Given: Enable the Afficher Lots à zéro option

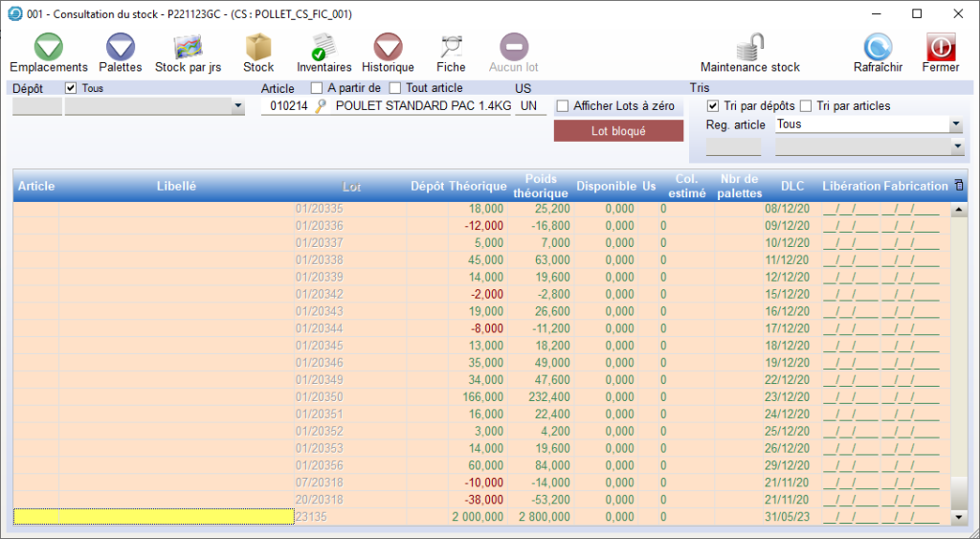Looking at the screenshot, I should [563, 106].
